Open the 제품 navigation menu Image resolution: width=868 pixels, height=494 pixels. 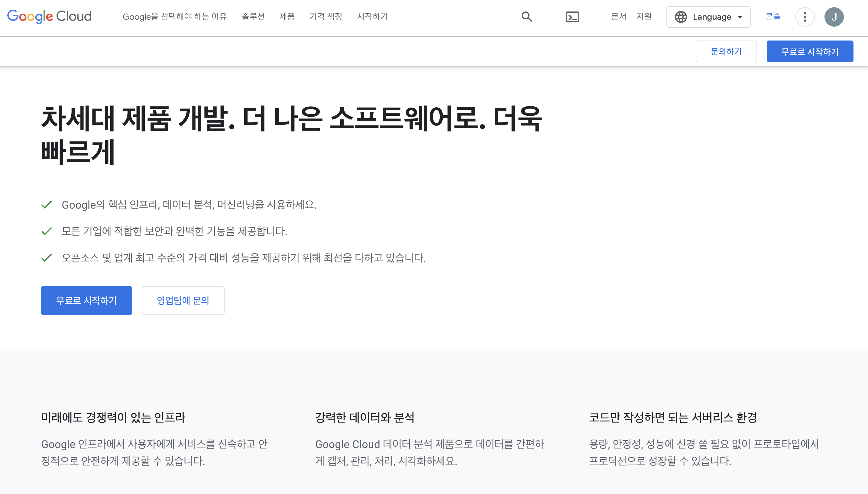coord(287,16)
